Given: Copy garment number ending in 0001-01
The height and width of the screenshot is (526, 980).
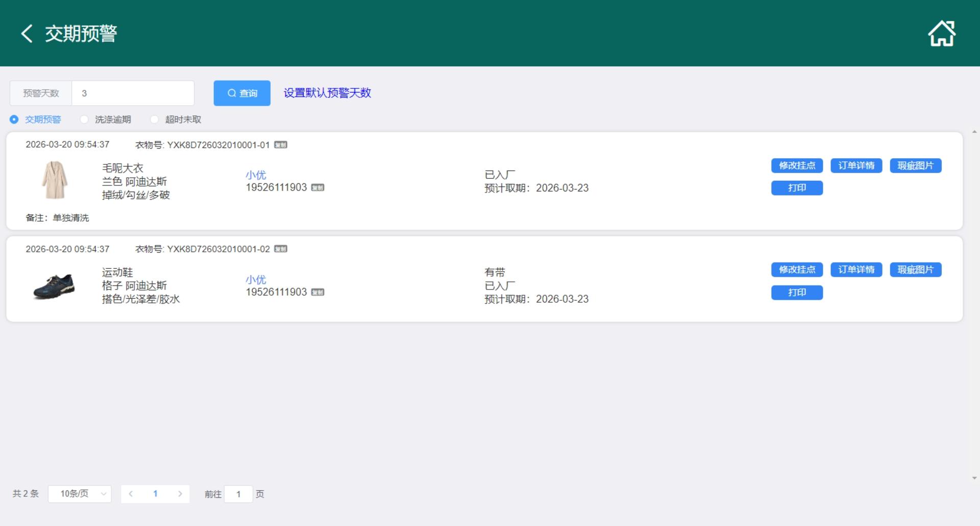Looking at the screenshot, I should tap(281, 145).
